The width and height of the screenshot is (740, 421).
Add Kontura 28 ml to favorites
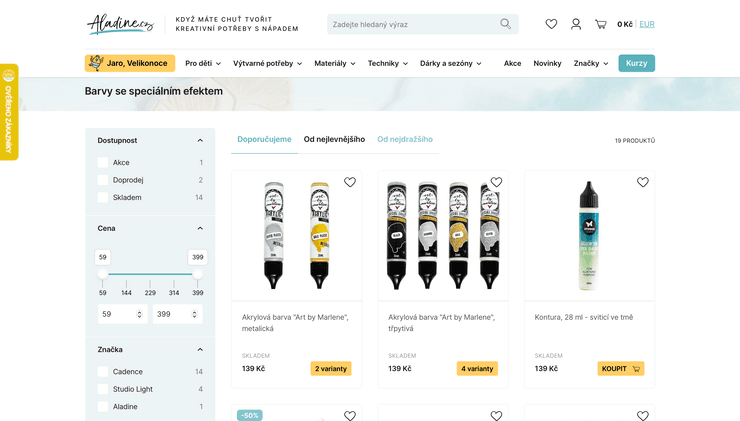pyautogui.click(x=643, y=182)
